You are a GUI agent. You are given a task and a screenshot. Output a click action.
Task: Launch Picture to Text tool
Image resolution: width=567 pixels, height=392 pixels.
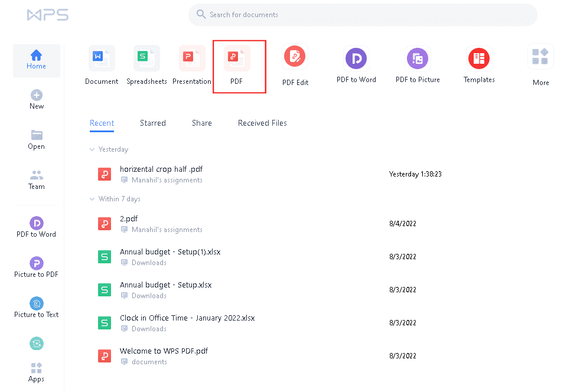coord(36,308)
